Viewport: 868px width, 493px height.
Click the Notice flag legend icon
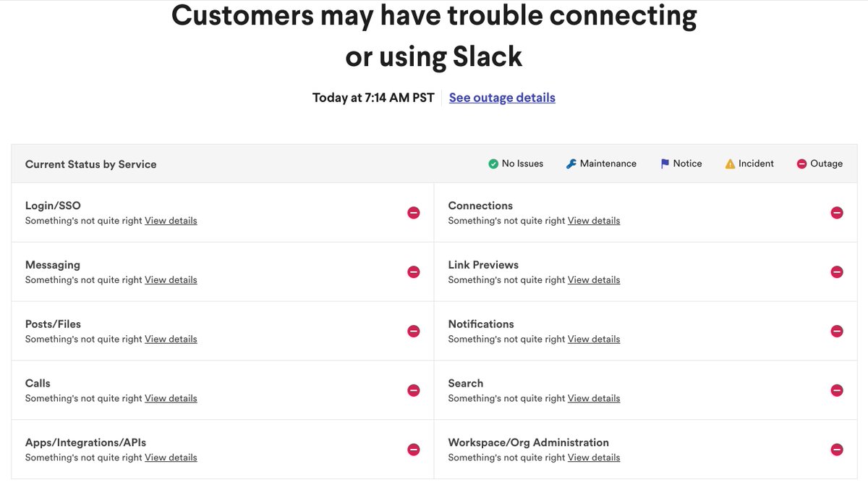point(665,164)
